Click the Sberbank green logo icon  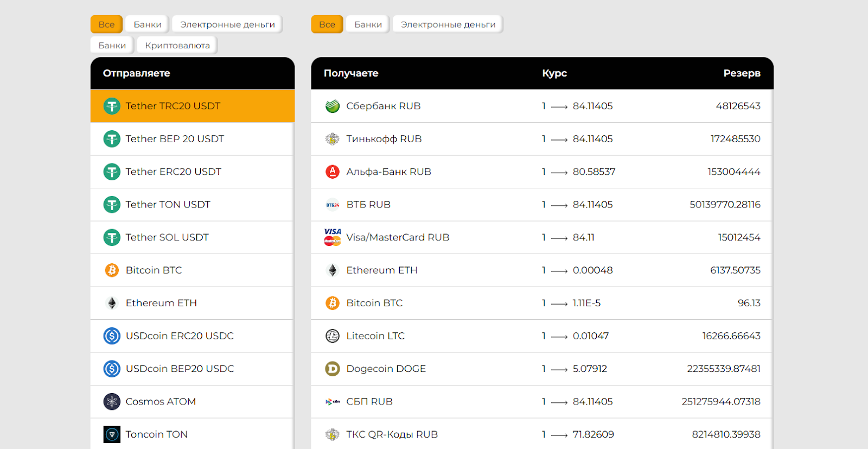pyautogui.click(x=333, y=106)
